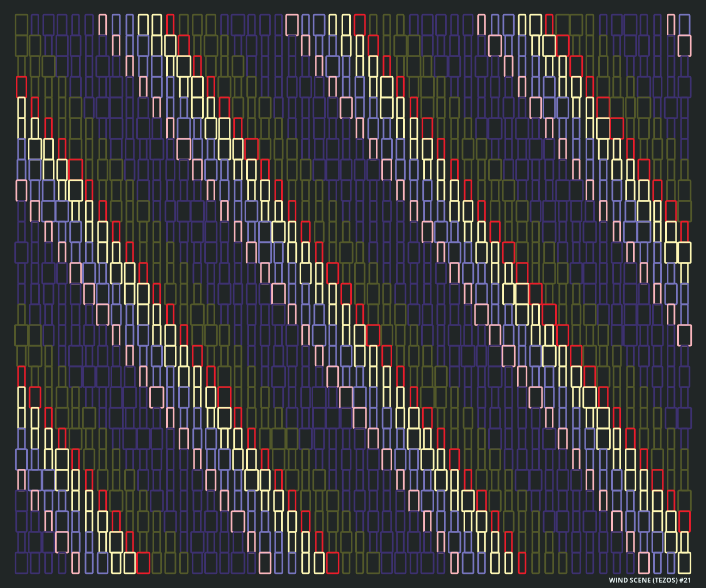This screenshot has height=588, width=706.
Task: Click the leftmost red square in the bottom row
Action: point(143,563)
